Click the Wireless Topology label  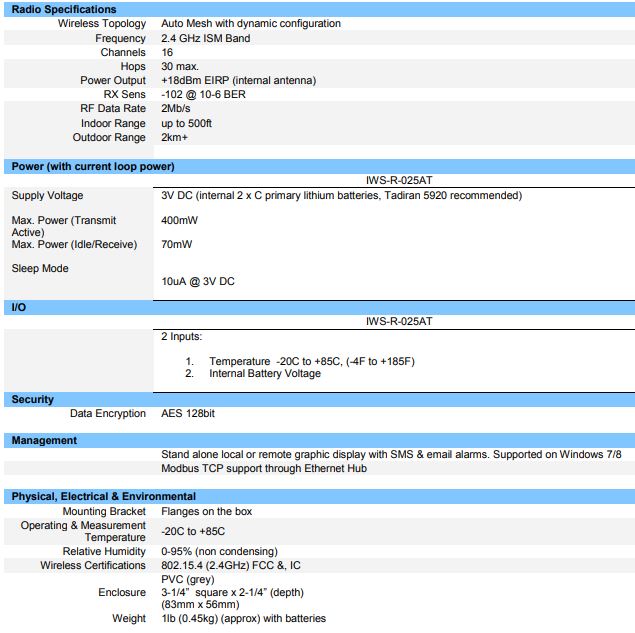tap(101, 23)
